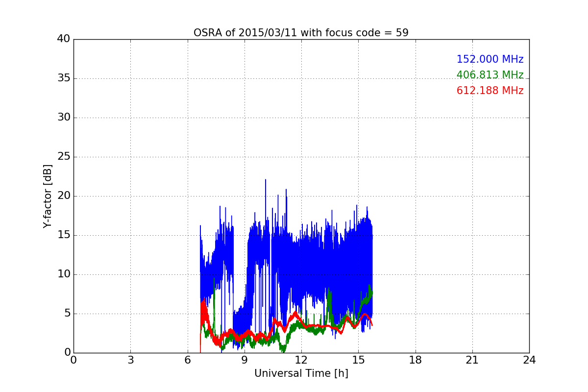Screen dimensions: 588x392
Task: Select the green '406.813 MHz' legend label
Action: coord(490,75)
